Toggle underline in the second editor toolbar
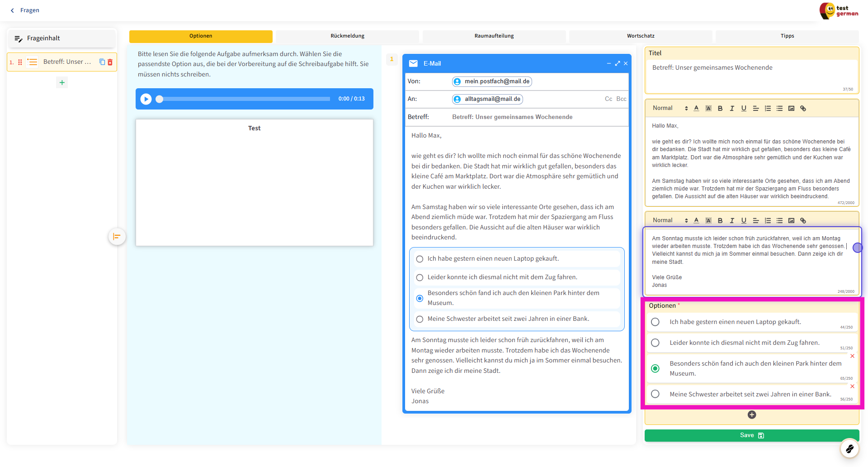868x467 pixels. pyautogui.click(x=744, y=220)
